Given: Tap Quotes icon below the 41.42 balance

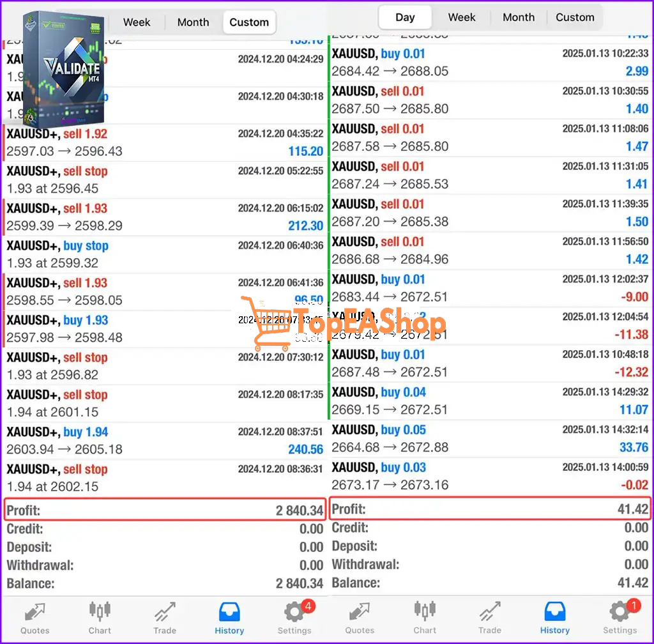Looking at the screenshot, I should point(360,617).
